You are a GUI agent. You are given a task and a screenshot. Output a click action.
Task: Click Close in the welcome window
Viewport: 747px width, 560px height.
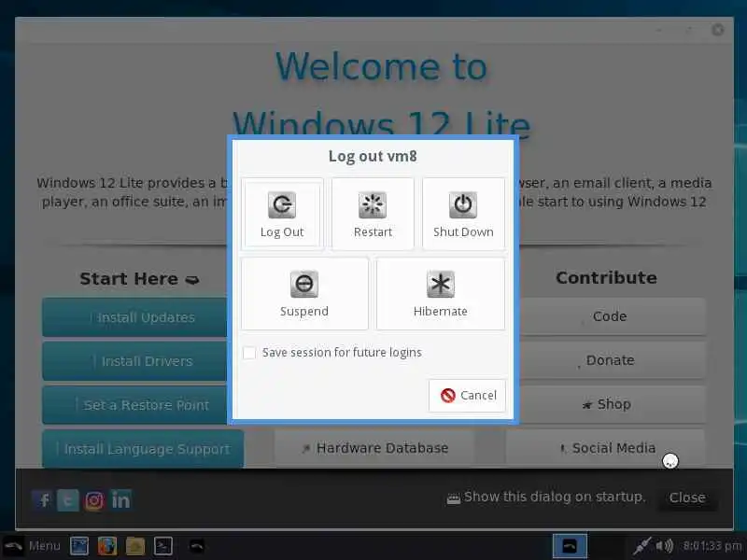click(x=687, y=497)
